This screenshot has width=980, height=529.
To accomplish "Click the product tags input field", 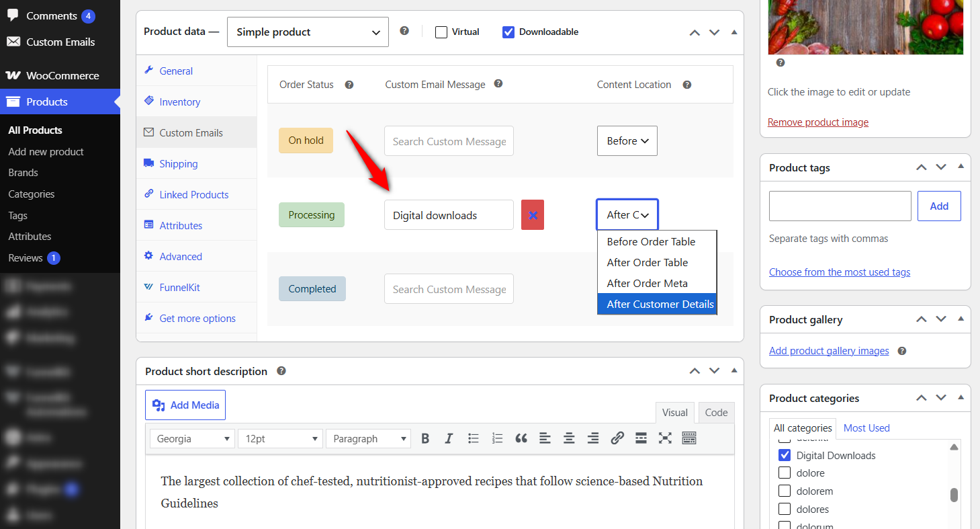I will point(840,206).
